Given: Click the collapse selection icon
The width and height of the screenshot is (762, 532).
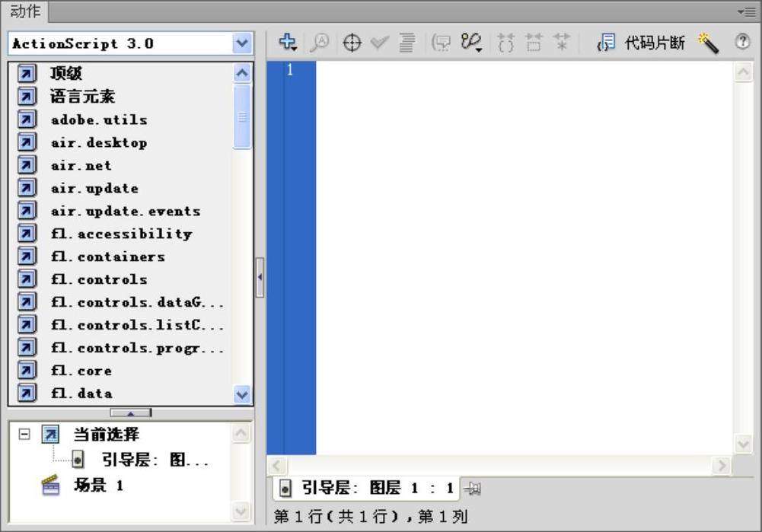Looking at the screenshot, I should (x=534, y=43).
